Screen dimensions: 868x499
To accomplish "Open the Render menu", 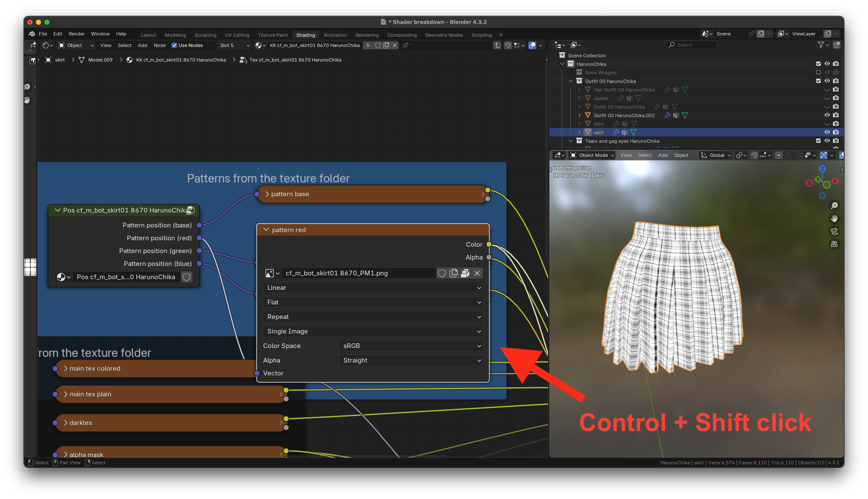I will [x=76, y=34].
